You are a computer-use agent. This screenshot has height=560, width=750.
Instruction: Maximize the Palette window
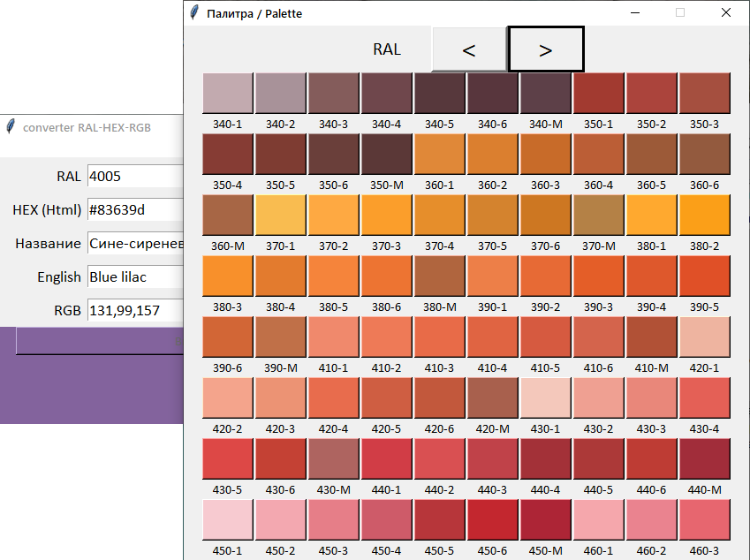click(680, 13)
